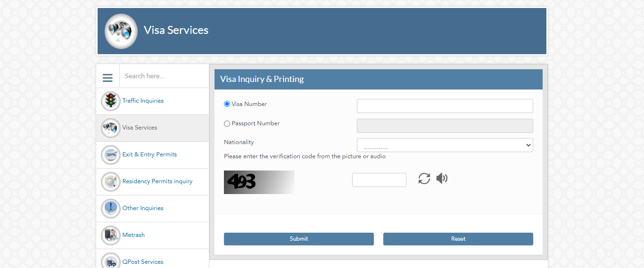Submit the visa inquiry form
The height and width of the screenshot is (268, 644).
click(299, 239)
